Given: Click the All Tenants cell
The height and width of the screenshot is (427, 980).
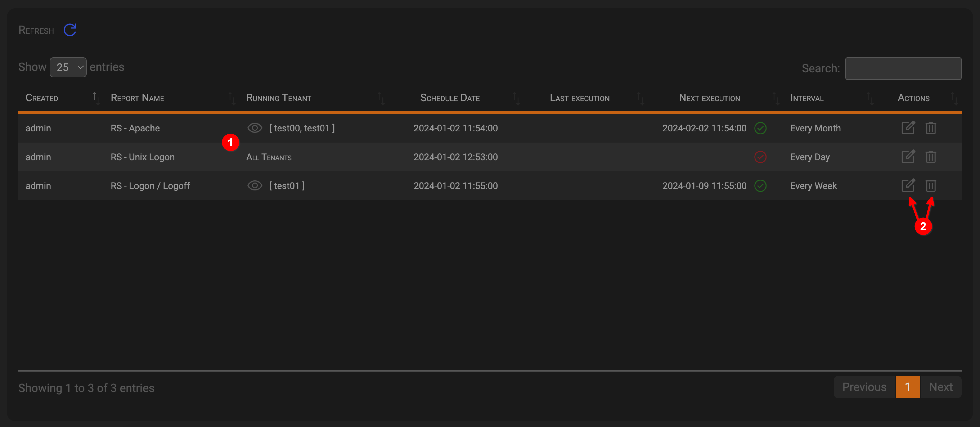Looking at the screenshot, I should (x=269, y=157).
